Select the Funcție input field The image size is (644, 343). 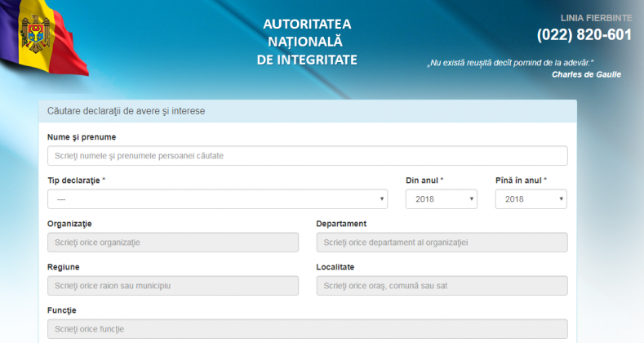coord(308,329)
